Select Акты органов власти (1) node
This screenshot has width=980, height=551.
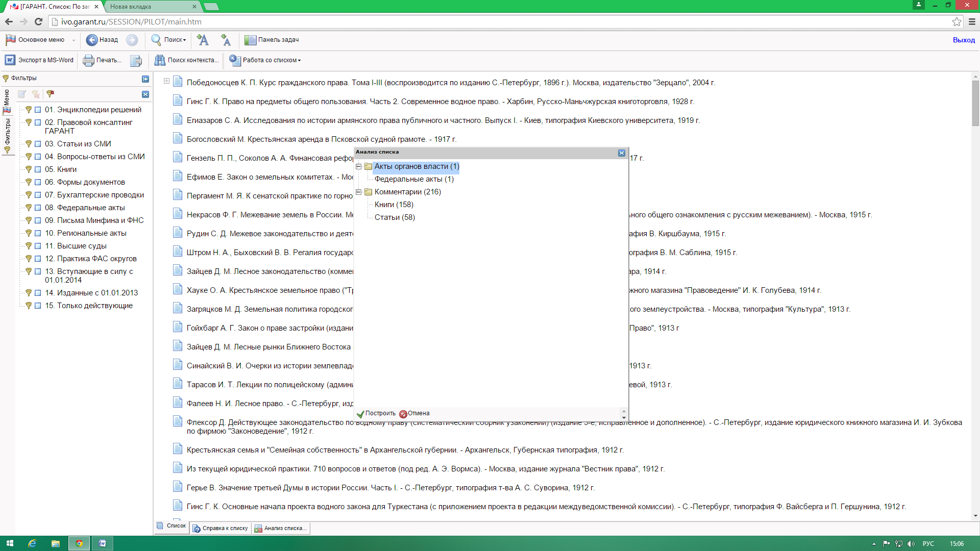click(x=416, y=166)
